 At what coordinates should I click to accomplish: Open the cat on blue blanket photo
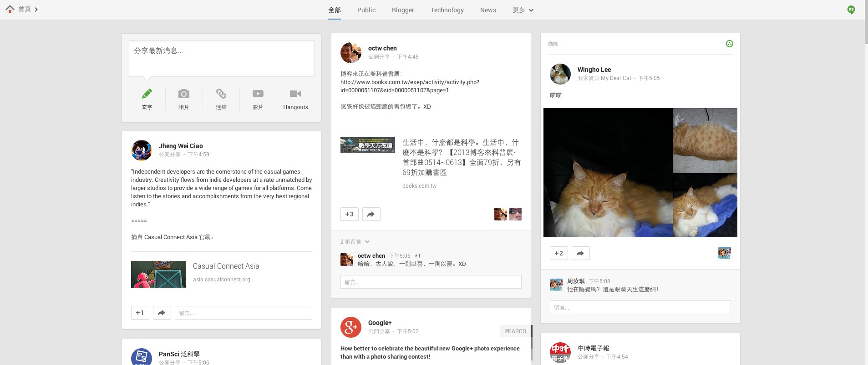705,205
